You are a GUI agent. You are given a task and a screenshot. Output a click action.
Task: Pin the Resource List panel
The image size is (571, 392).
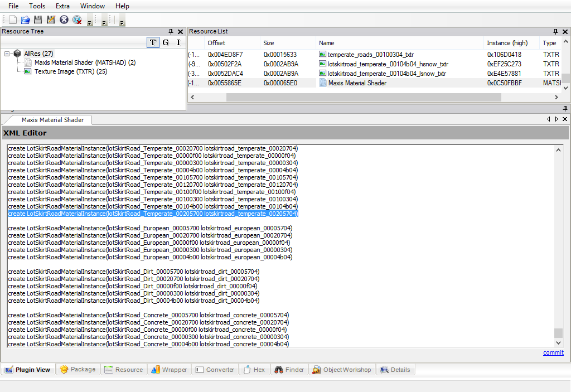click(x=555, y=32)
